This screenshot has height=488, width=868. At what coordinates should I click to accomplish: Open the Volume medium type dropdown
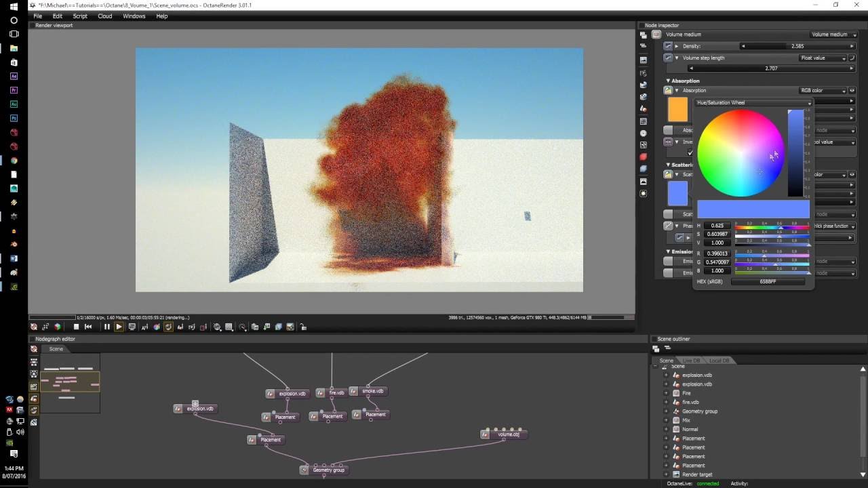pyautogui.click(x=832, y=35)
